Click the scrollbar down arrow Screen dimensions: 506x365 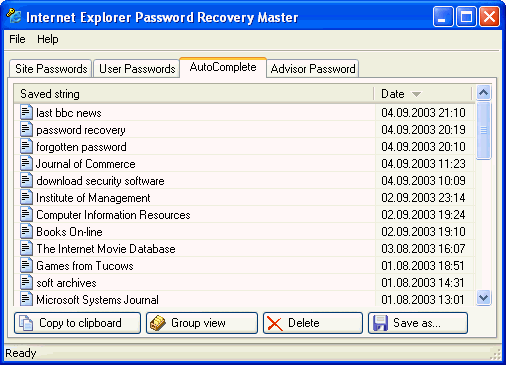coord(484,298)
